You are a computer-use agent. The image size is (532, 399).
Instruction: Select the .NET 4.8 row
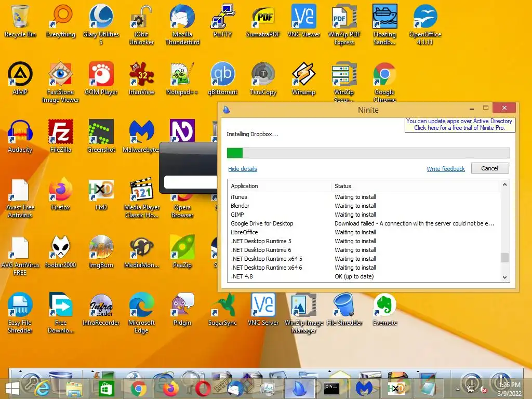pos(364,276)
